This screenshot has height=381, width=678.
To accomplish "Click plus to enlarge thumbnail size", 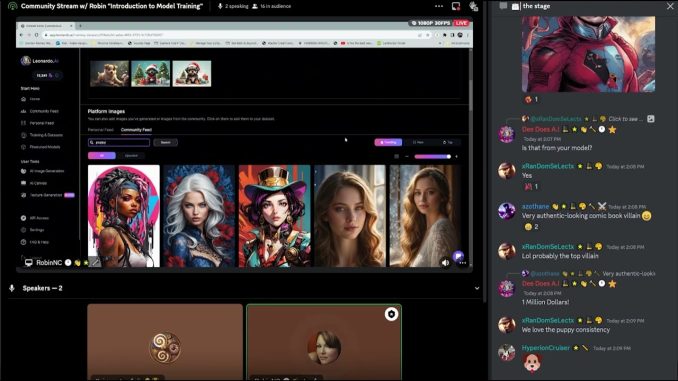I will 457,157.
